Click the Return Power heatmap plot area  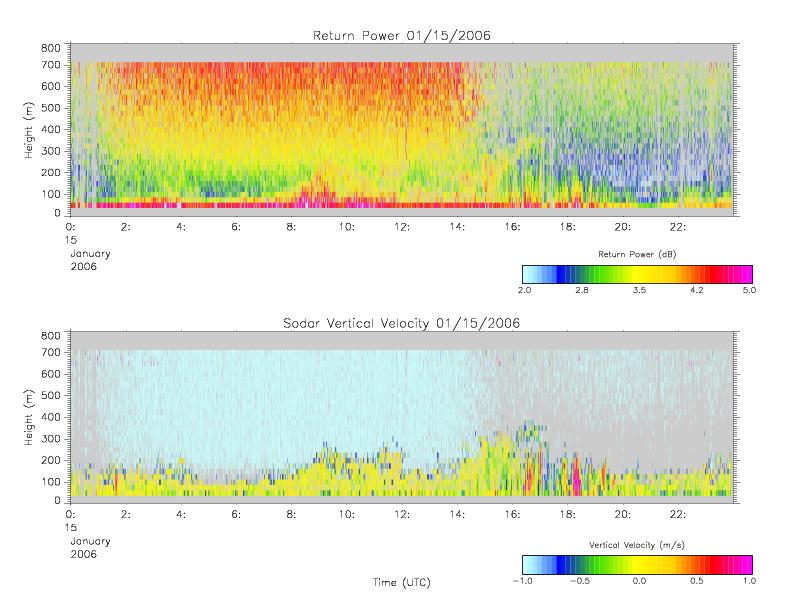point(402,130)
